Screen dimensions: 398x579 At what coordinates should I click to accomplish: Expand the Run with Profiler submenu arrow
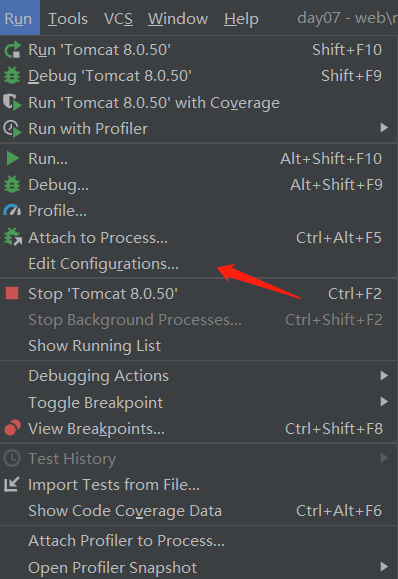[384, 128]
